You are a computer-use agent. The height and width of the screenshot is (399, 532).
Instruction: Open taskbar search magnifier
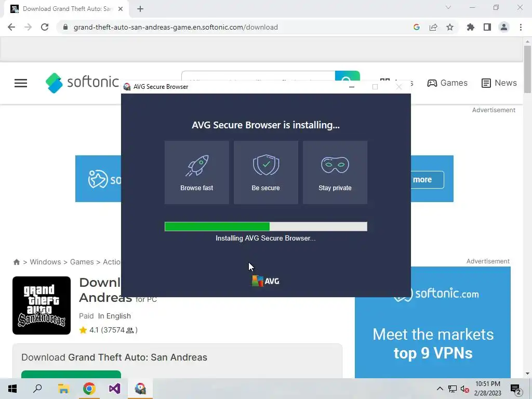click(x=37, y=389)
